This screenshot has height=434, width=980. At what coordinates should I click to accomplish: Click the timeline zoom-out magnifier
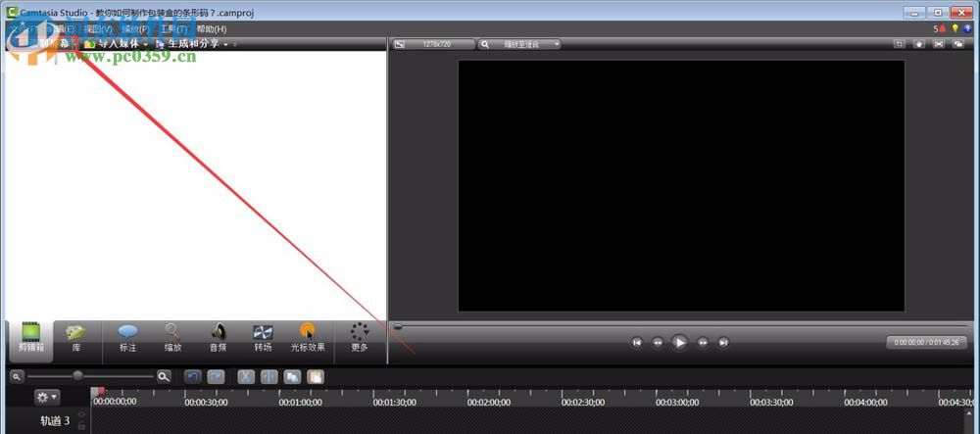(x=17, y=376)
